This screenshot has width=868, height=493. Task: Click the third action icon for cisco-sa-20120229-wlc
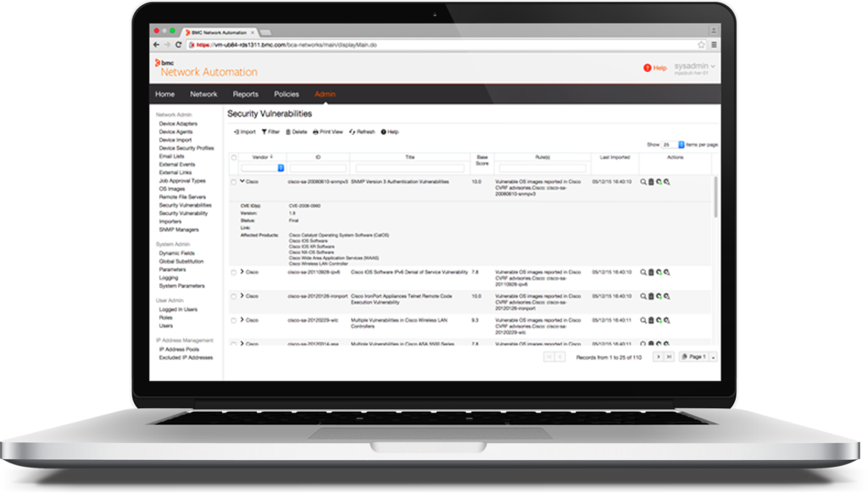(x=659, y=320)
